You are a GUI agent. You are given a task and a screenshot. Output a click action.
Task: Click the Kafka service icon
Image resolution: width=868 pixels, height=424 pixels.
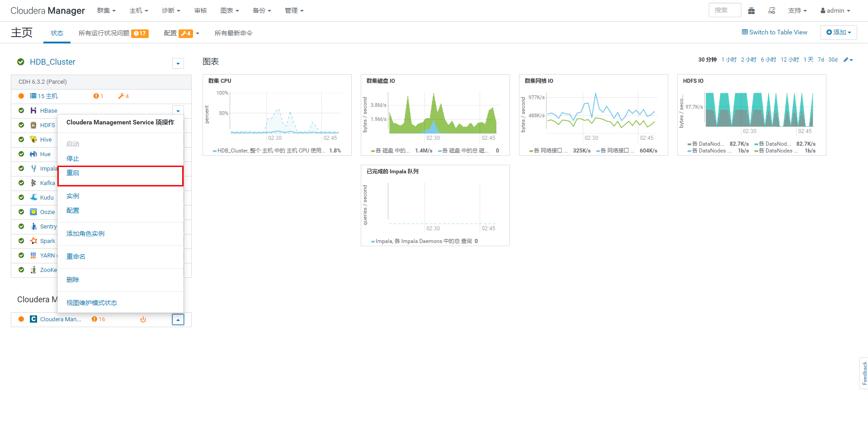[x=33, y=183]
